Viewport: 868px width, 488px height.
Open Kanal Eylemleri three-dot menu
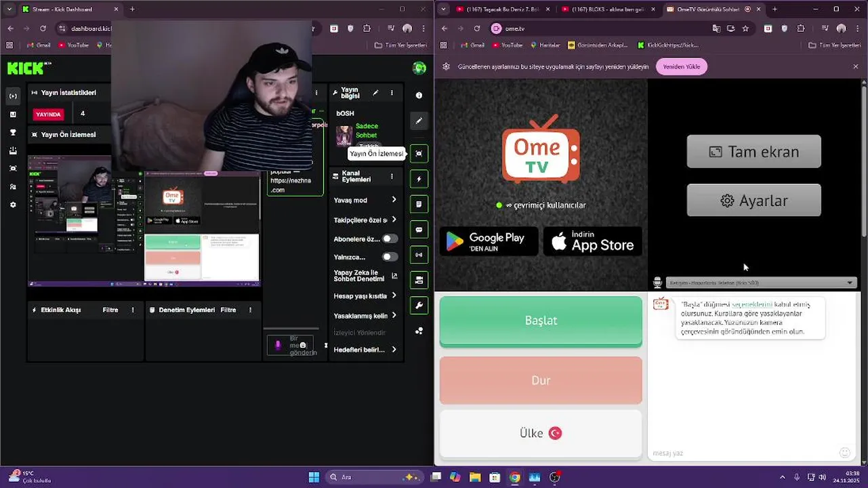coord(391,177)
